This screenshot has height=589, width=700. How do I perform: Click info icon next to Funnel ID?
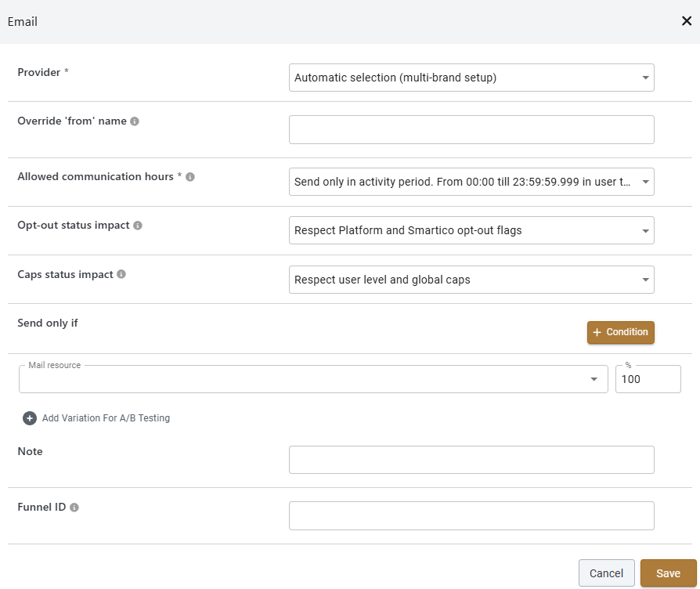(74, 508)
